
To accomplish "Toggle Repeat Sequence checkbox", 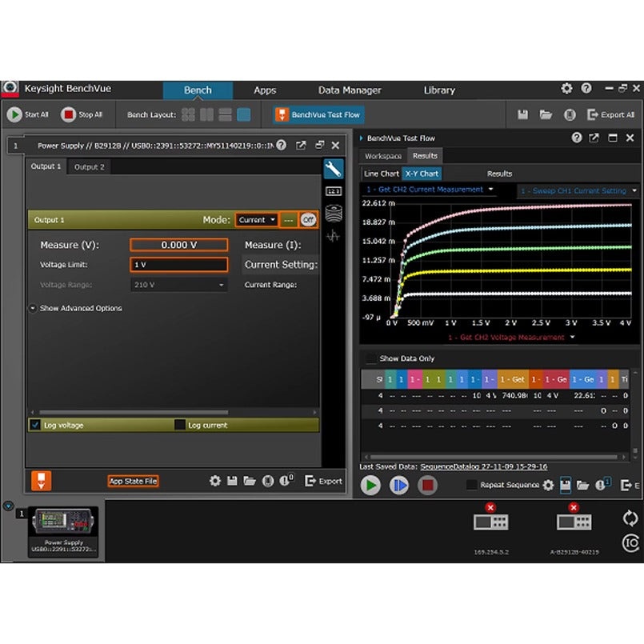I will pyautogui.click(x=472, y=485).
